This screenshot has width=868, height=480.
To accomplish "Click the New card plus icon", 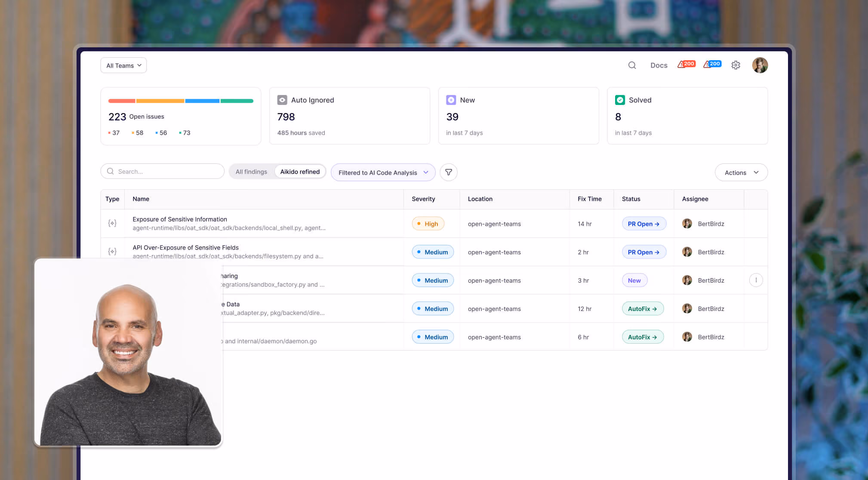I will 451,100.
